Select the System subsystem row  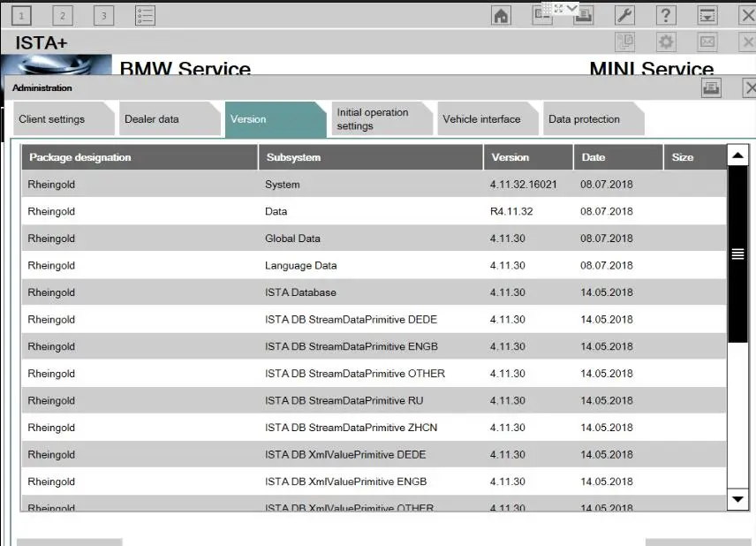coord(374,185)
